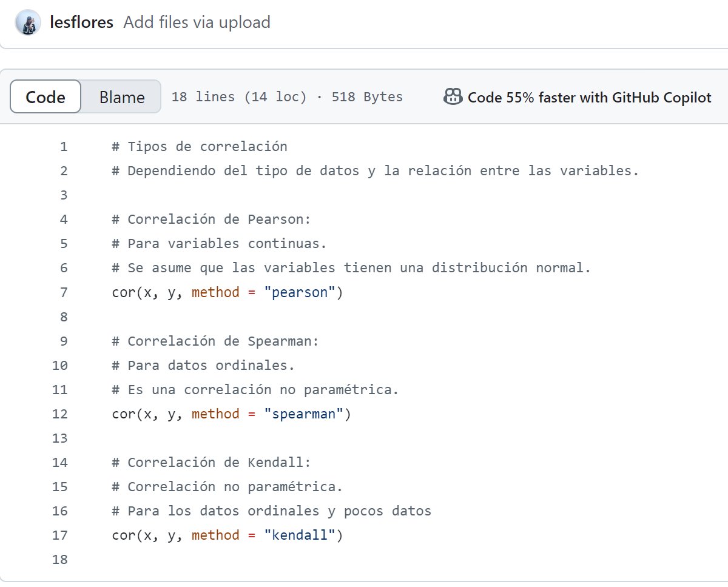
Task: Open 'Code 55% faster with GitHub Copilot' link
Action: 589,97
